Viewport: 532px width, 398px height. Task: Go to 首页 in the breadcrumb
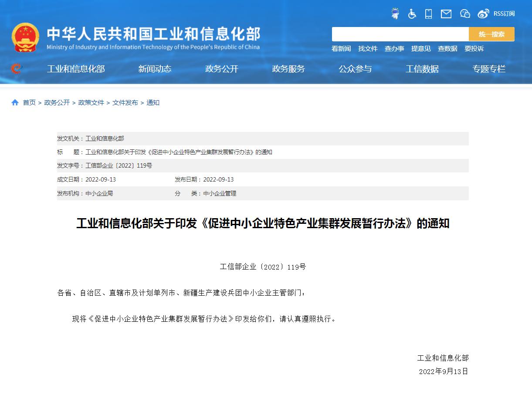[29, 103]
